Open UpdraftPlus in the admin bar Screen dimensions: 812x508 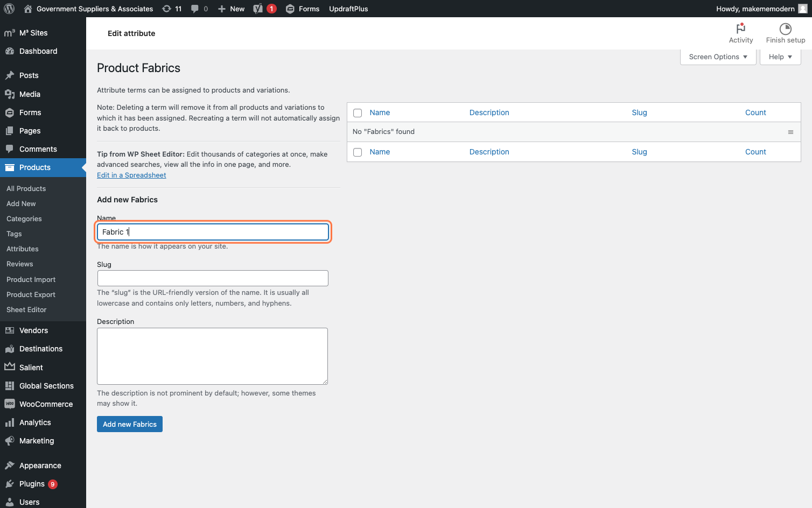point(348,9)
